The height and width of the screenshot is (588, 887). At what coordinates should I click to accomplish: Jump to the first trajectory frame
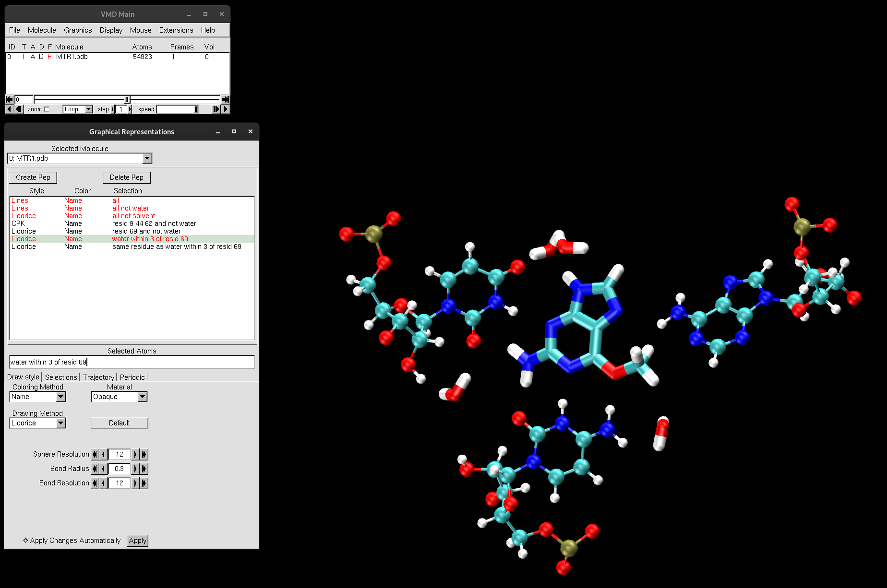click(9, 99)
